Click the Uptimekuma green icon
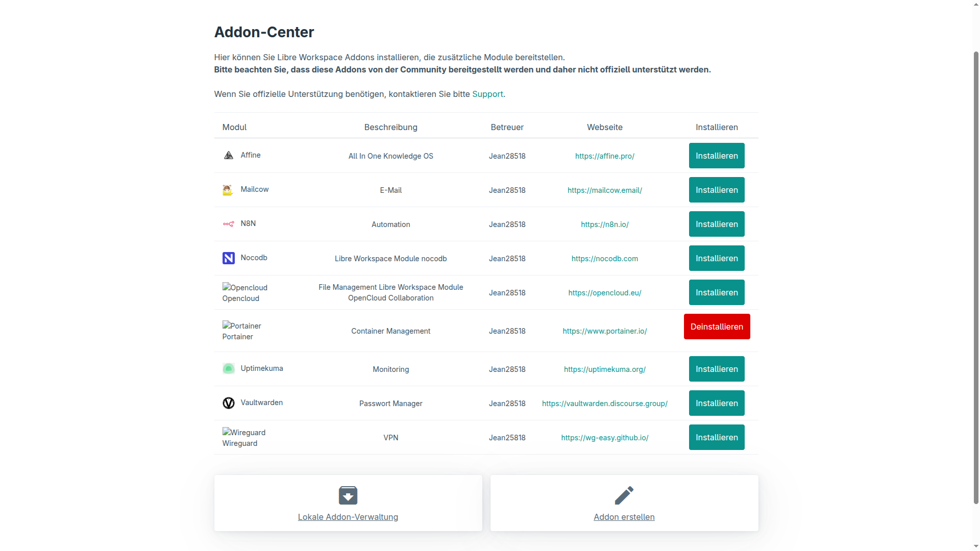980x551 pixels. [x=228, y=369]
